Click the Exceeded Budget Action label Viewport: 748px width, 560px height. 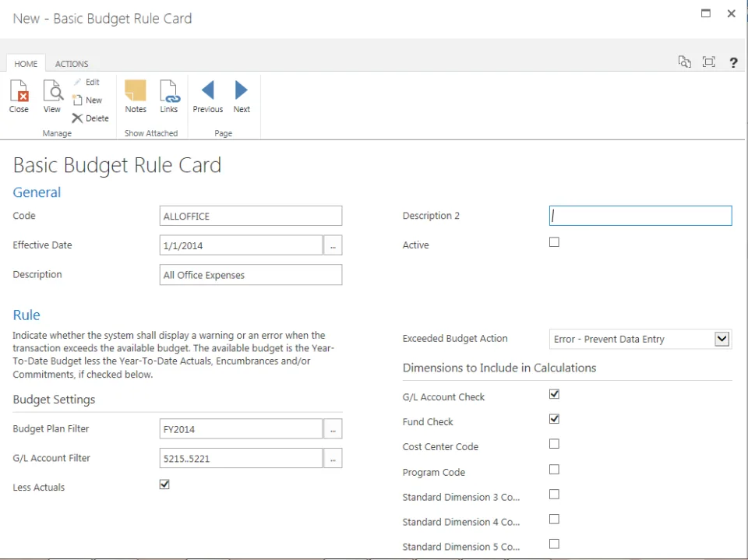455,338
